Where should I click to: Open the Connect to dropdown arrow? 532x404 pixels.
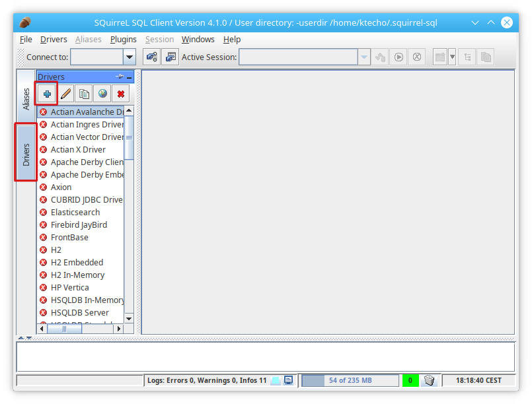(130, 57)
